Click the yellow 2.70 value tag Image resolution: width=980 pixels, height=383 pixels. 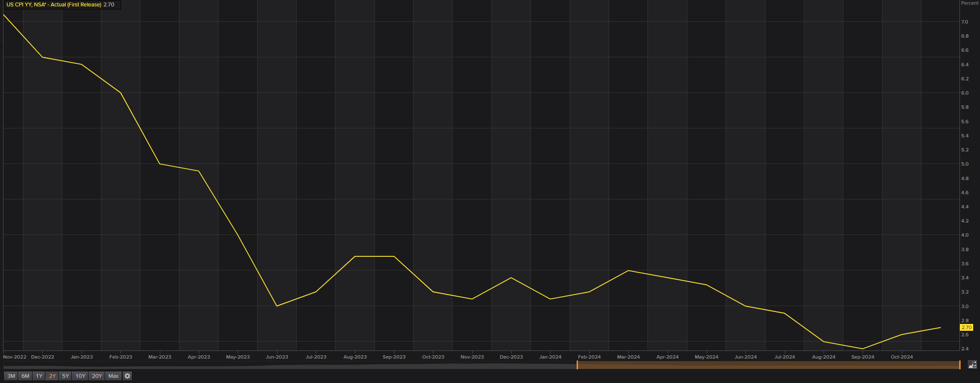click(x=966, y=327)
